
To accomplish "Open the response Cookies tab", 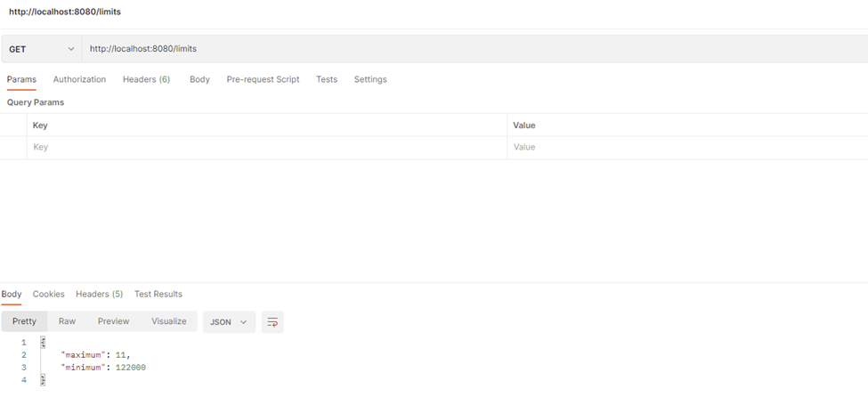I will tap(49, 294).
